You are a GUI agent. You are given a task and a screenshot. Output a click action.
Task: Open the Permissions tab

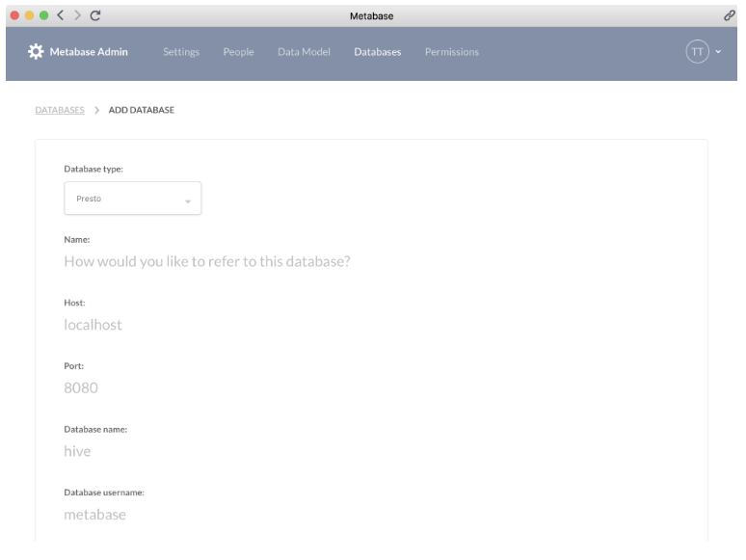click(451, 51)
